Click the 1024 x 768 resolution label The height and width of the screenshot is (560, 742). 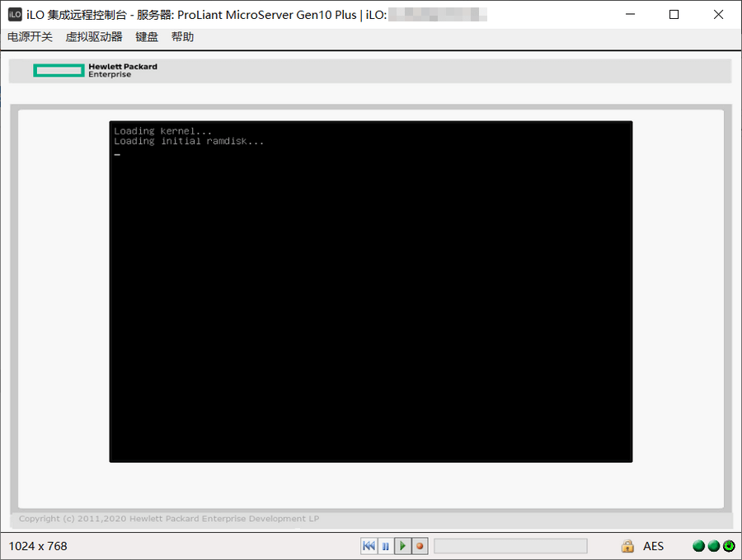38,546
